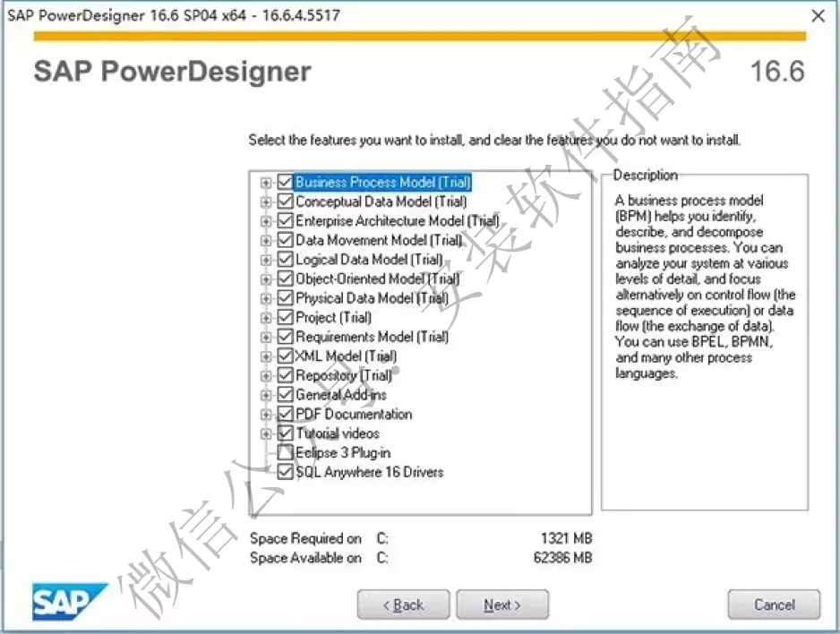
Task: Expand the Logical Data Model node
Action: [265, 260]
